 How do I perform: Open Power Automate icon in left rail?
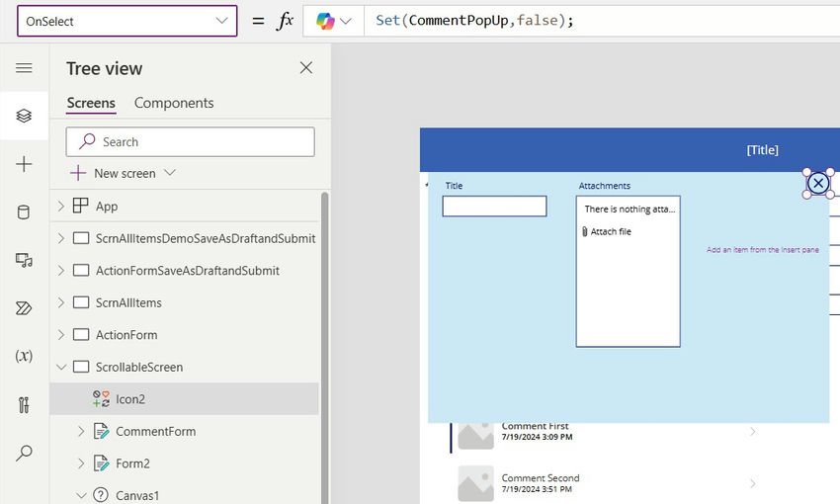(x=24, y=308)
